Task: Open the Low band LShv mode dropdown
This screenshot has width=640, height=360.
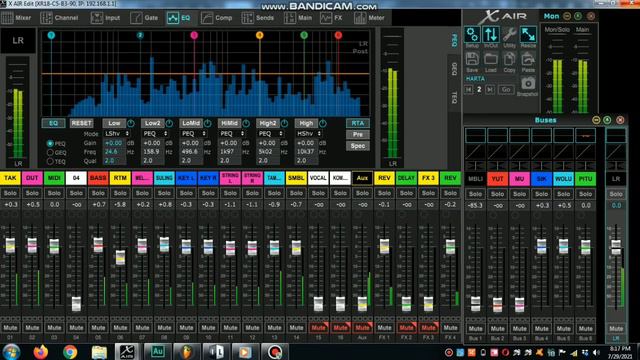Action: tap(117, 133)
